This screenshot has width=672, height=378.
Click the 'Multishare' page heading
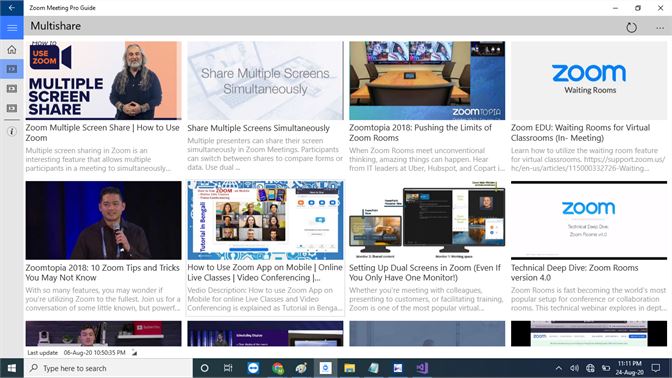[x=56, y=26]
